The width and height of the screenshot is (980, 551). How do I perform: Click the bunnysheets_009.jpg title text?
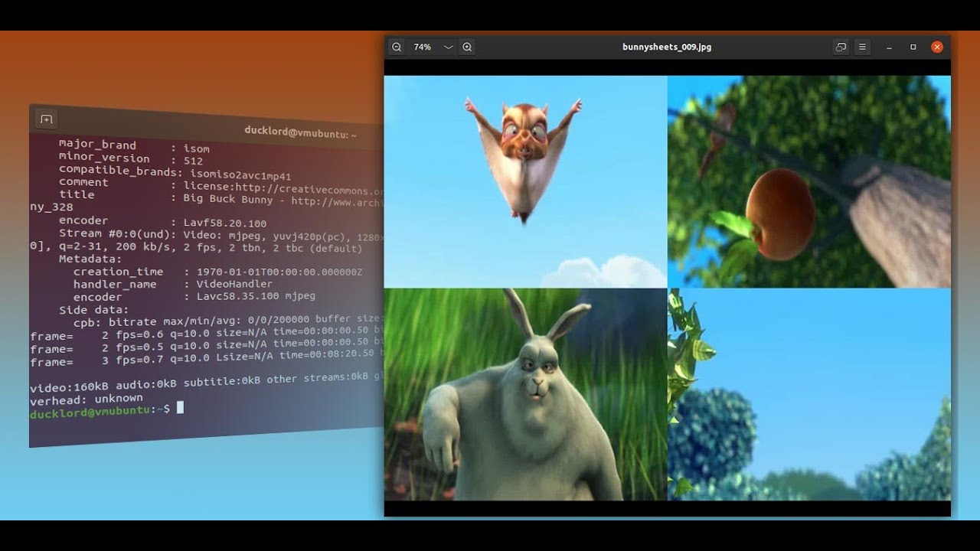[667, 47]
